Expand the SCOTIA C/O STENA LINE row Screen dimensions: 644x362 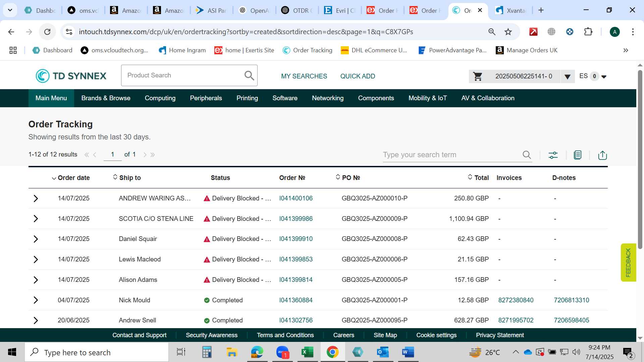[36, 219]
